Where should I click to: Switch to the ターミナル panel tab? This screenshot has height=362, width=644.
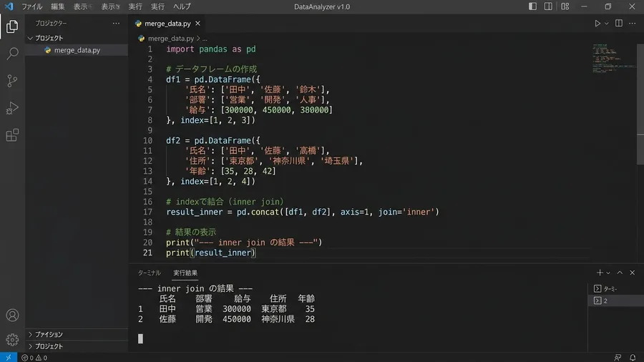(149, 273)
